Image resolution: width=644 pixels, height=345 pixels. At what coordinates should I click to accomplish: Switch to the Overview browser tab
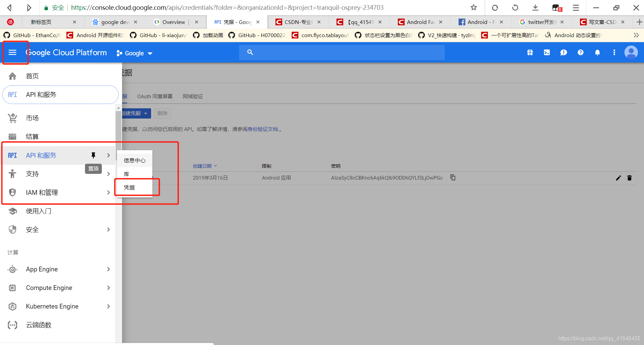tap(175, 22)
